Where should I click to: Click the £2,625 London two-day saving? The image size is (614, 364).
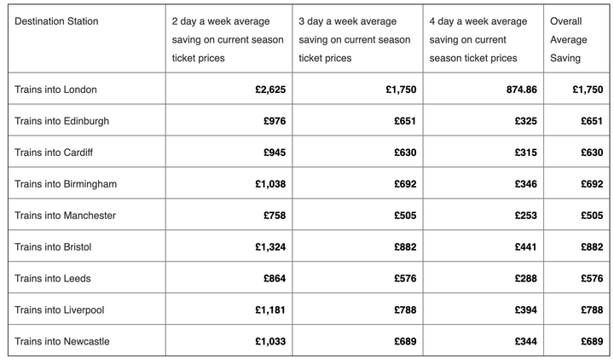click(x=270, y=90)
